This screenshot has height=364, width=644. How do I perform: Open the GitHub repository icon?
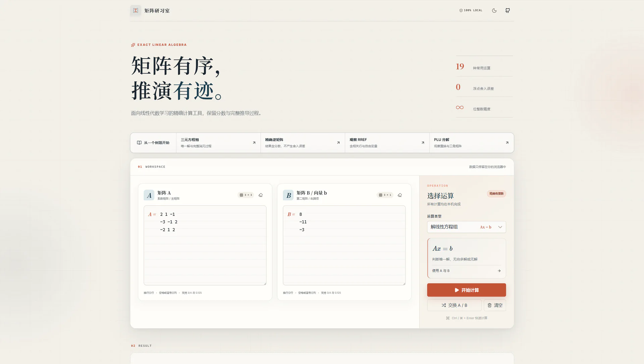pos(507,10)
